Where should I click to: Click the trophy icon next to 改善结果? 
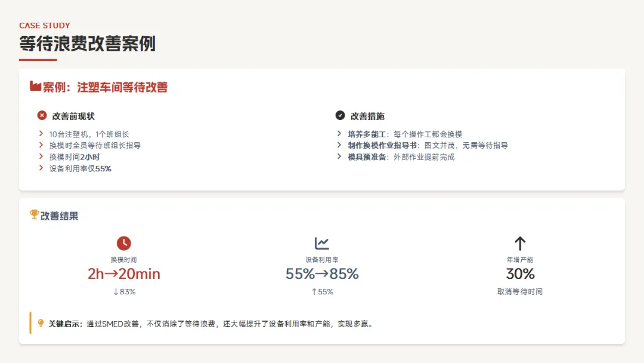[34, 214]
